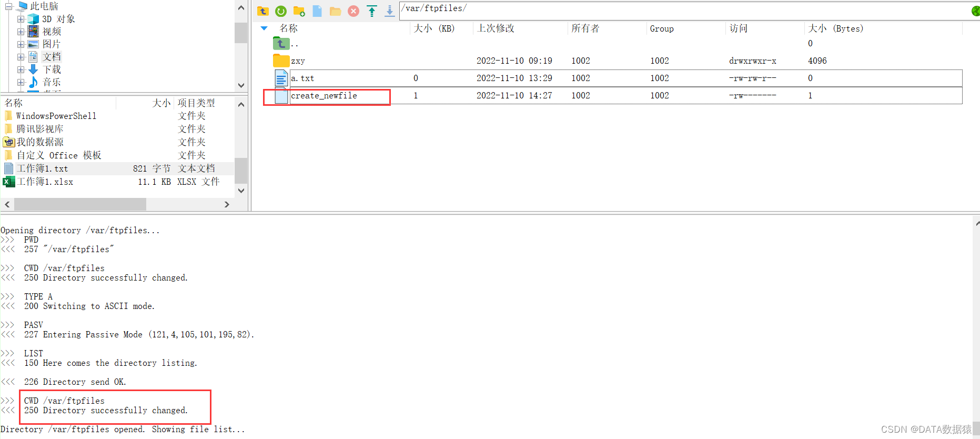
Task: Expand the 下载 tree node
Action: (x=21, y=69)
